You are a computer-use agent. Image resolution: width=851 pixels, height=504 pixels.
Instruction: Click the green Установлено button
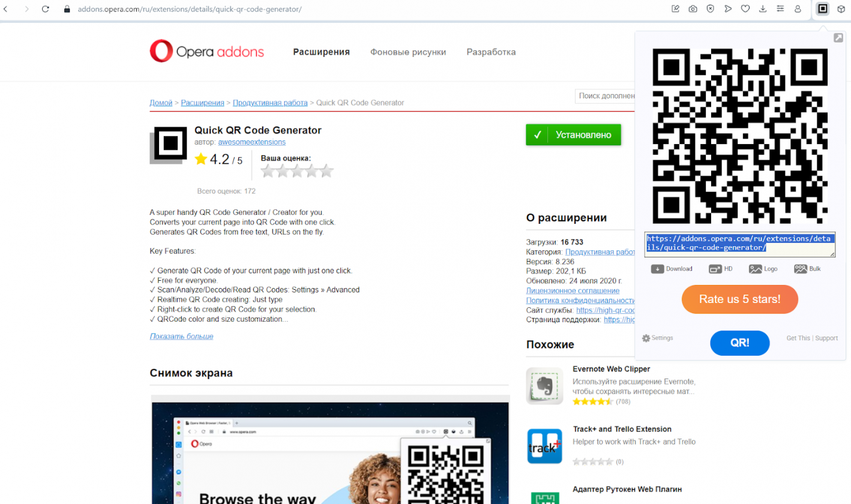(573, 135)
